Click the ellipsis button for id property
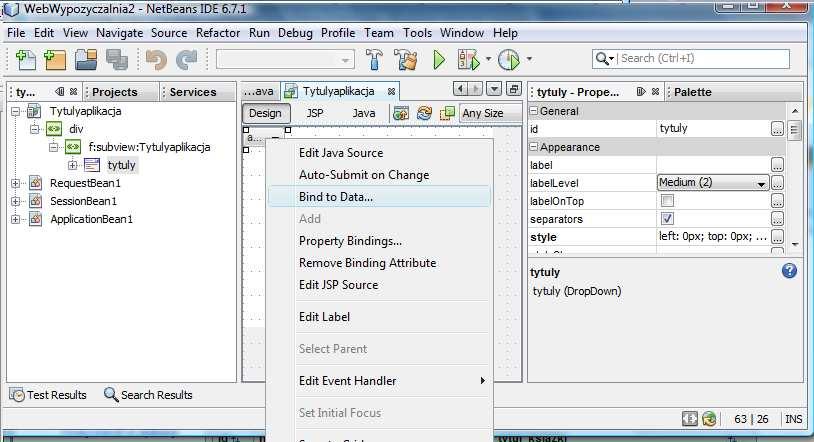The width and height of the screenshot is (814, 442). 777,129
